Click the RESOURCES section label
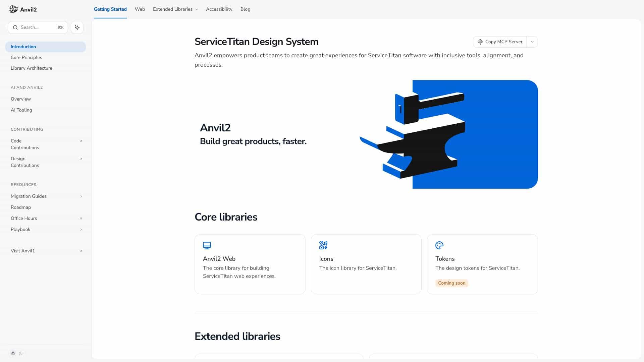 [23, 185]
